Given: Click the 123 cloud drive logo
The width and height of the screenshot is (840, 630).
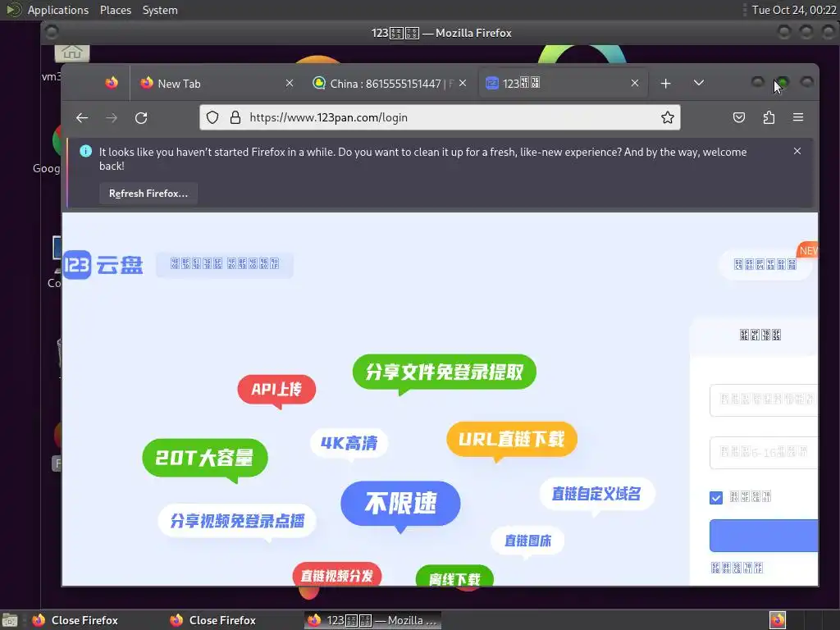Looking at the screenshot, I should [x=103, y=265].
